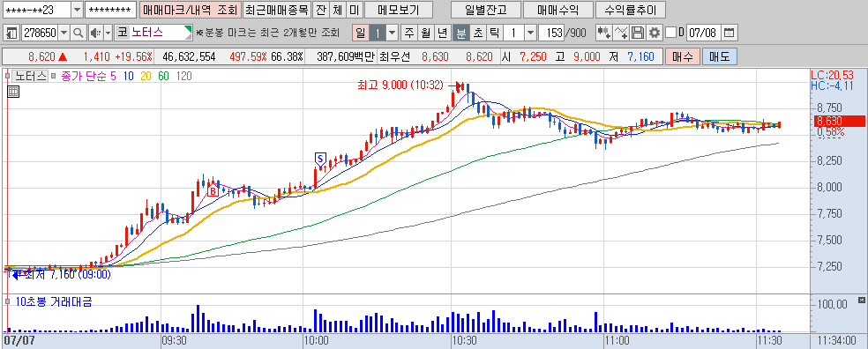Image resolution: width=868 pixels, height=349 pixels.
Task: Click the grid table icon under chart legend
Action: coord(12,93)
